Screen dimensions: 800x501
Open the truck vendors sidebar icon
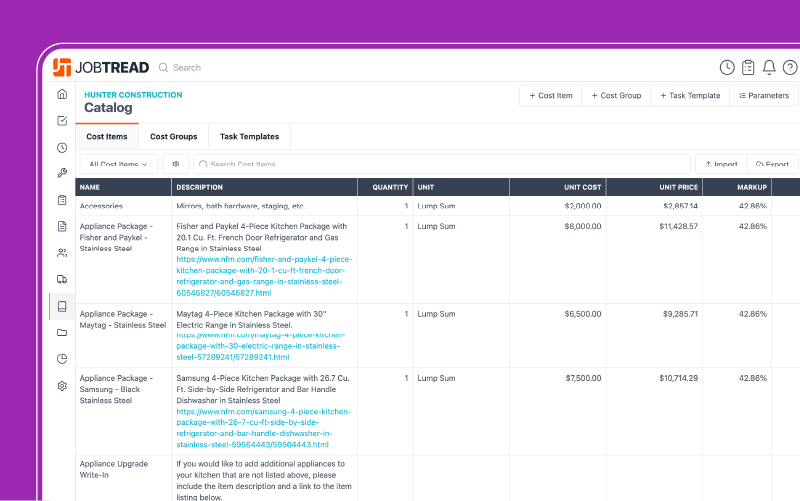click(62, 279)
